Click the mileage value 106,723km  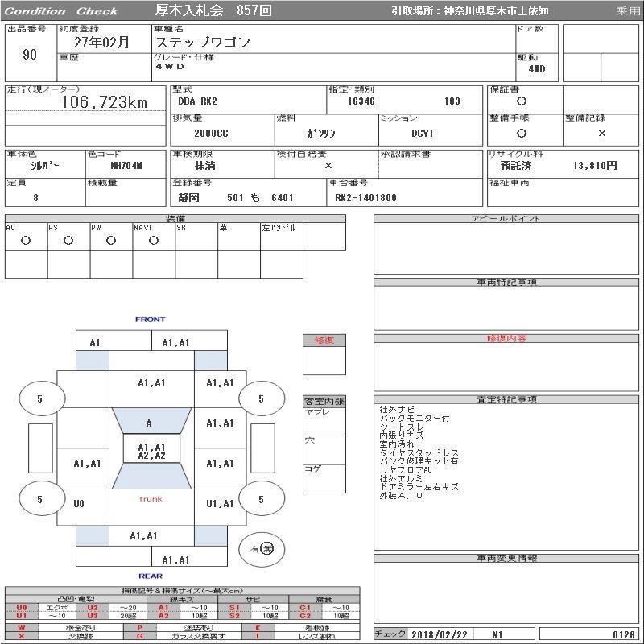click(x=105, y=102)
